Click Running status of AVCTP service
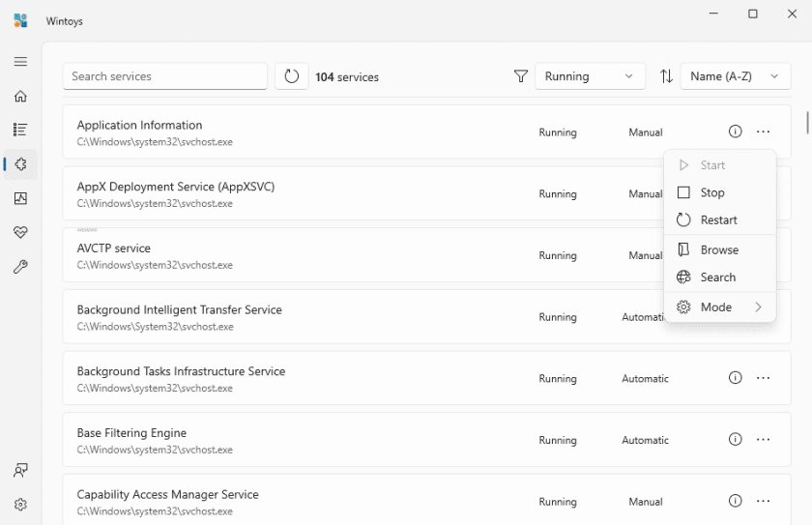 (x=558, y=255)
